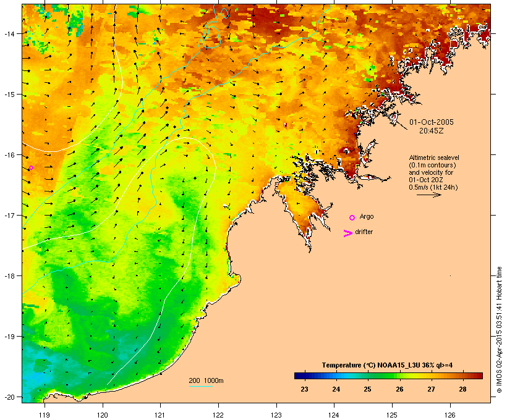Click the '200 1000m' bathymetry label
Viewport: 507px width, 420px height.
click(206, 380)
